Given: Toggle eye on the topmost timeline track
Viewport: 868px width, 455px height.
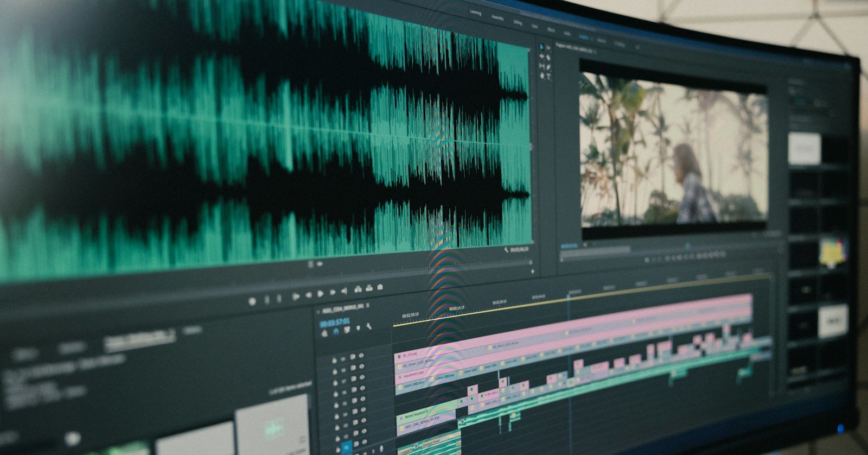Looking at the screenshot, I should pyautogui.click(x=361, y=356).
